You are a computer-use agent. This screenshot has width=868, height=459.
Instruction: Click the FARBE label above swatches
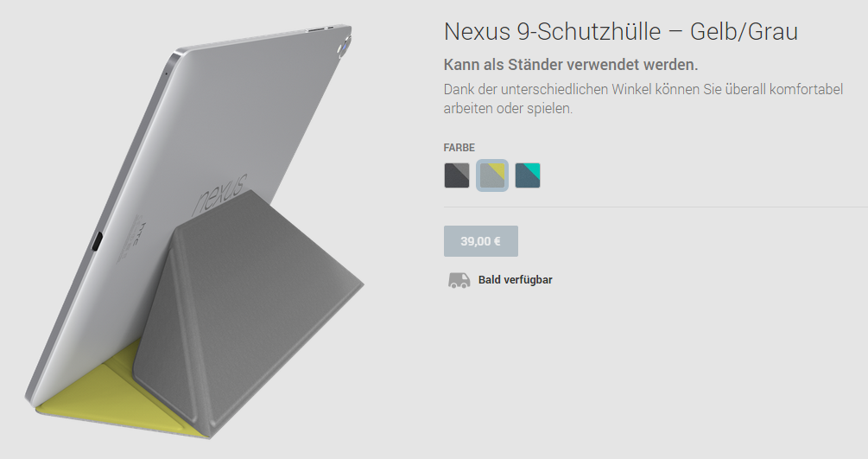pos(459,148)
